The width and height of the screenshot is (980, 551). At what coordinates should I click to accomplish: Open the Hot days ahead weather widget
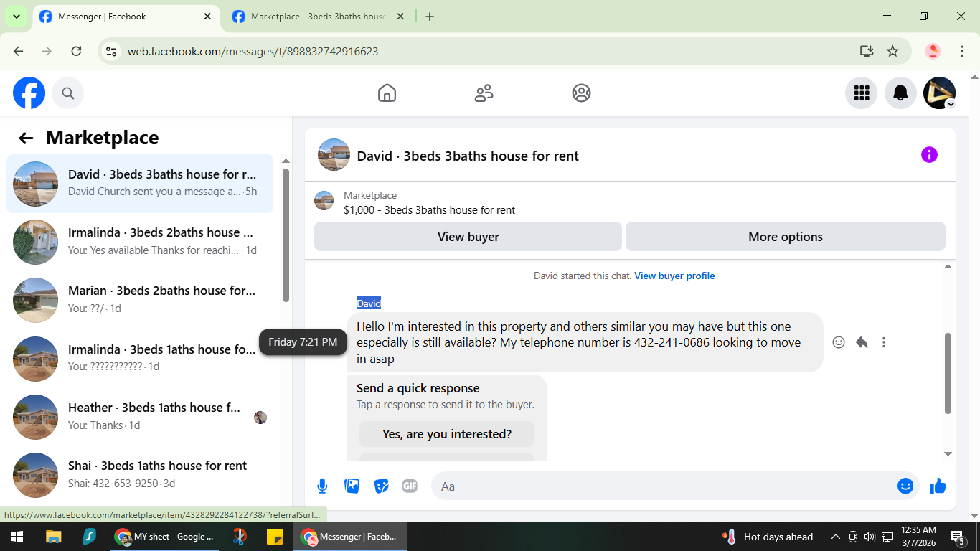click(x=768, y=537)
